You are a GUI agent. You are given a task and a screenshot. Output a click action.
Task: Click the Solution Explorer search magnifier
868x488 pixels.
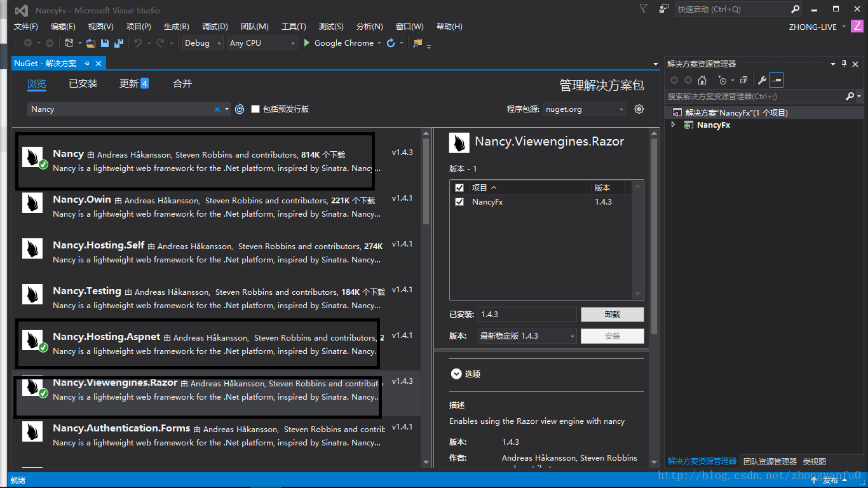(x=850, y=97)
